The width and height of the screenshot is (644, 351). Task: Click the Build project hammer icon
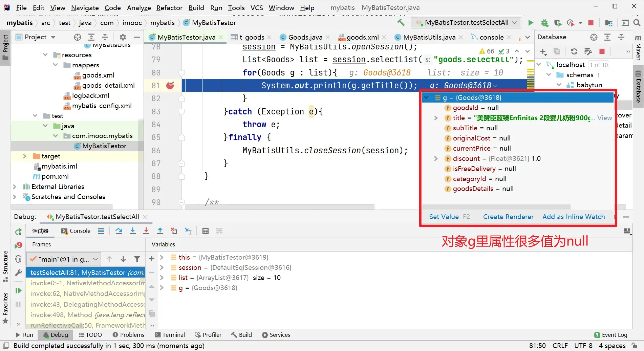[401, 23]
